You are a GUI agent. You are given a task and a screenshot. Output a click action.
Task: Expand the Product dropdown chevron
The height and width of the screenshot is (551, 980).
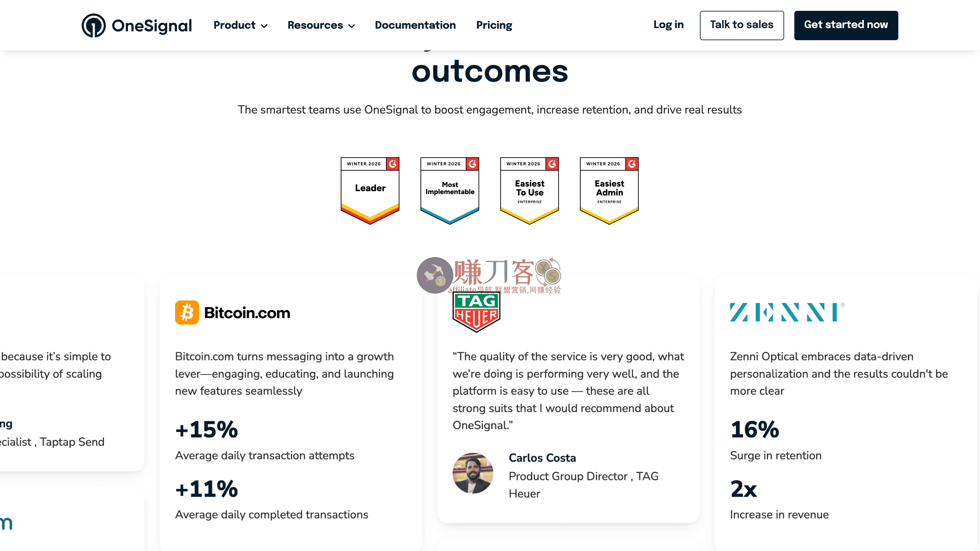[264, 26]
